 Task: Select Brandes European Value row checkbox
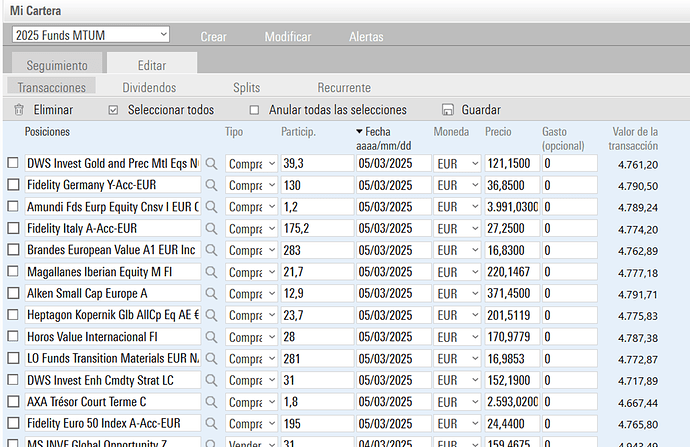[13, 250]
